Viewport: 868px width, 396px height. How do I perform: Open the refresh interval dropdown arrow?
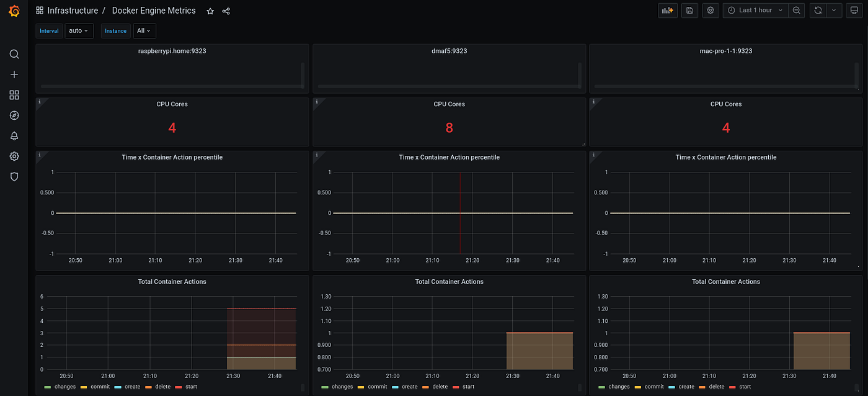[x=833, y=10]
